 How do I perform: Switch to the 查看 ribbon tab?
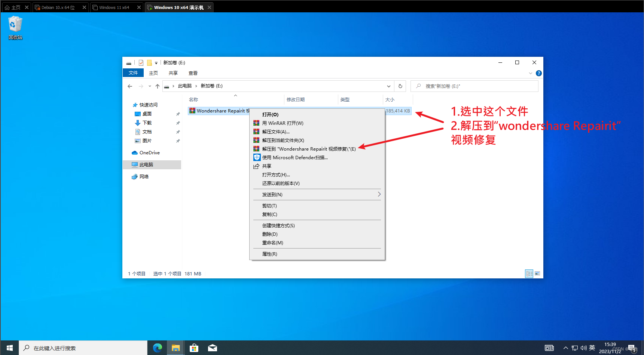[x=193, y=73]
